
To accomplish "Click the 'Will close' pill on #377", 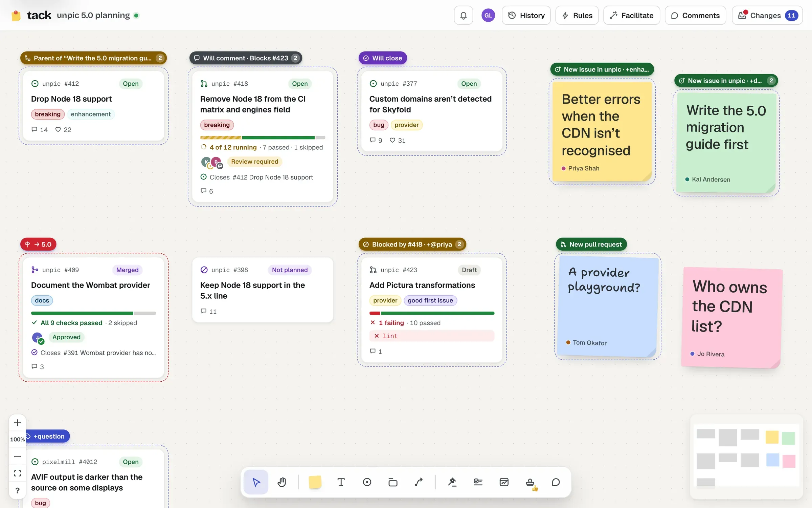I will pos(383,58).
